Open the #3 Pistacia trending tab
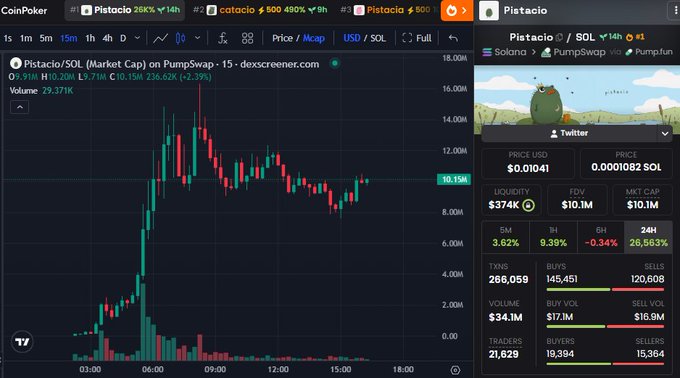The height and width of the screenshot is (378, 680). coord(388,10)
